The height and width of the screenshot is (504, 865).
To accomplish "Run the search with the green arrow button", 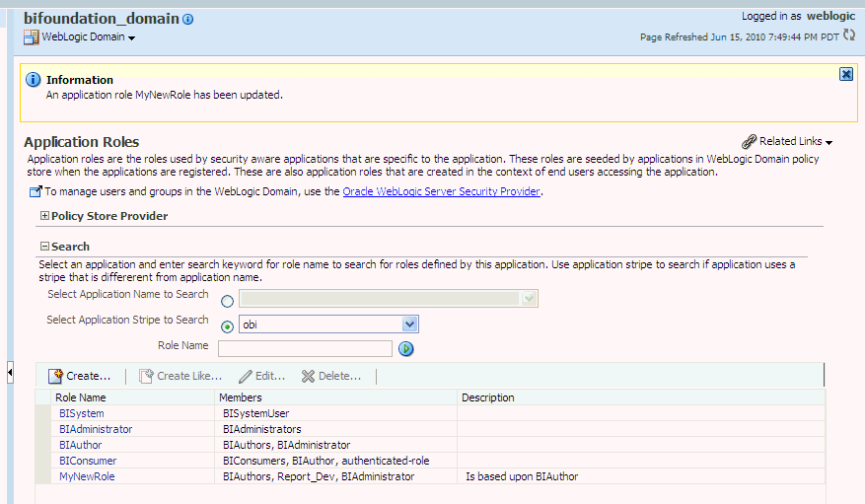I will pos(406,348).
